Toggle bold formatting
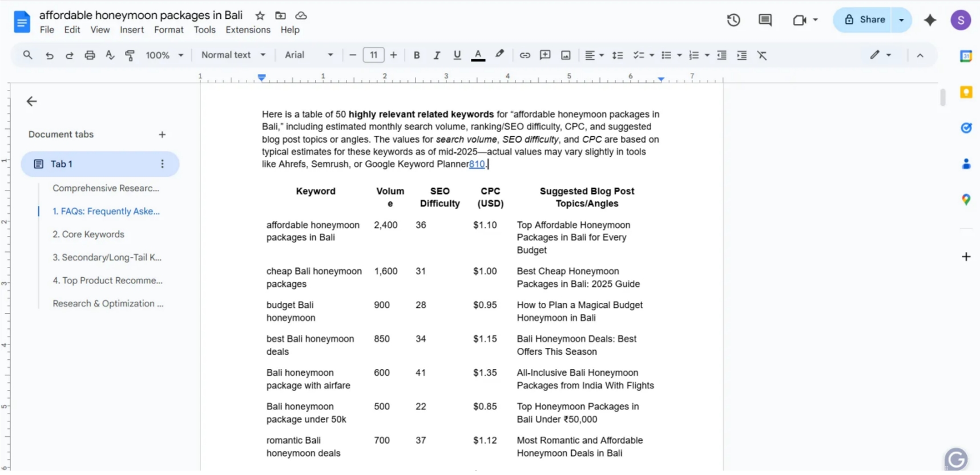Screen dimensions: 980x475 coord(417,55)
